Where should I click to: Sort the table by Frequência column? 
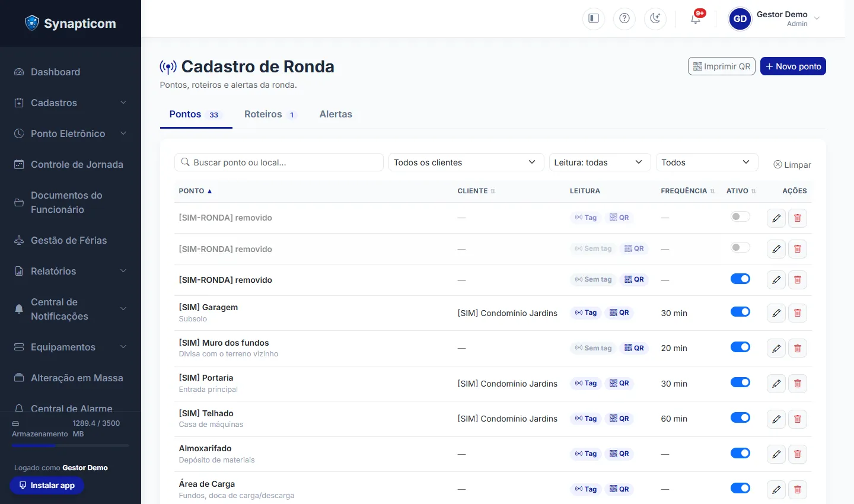688,191
